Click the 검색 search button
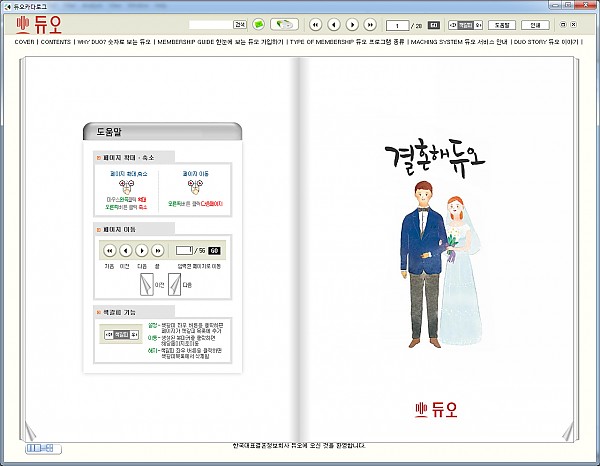600x466 pixels. pos(240,25)
